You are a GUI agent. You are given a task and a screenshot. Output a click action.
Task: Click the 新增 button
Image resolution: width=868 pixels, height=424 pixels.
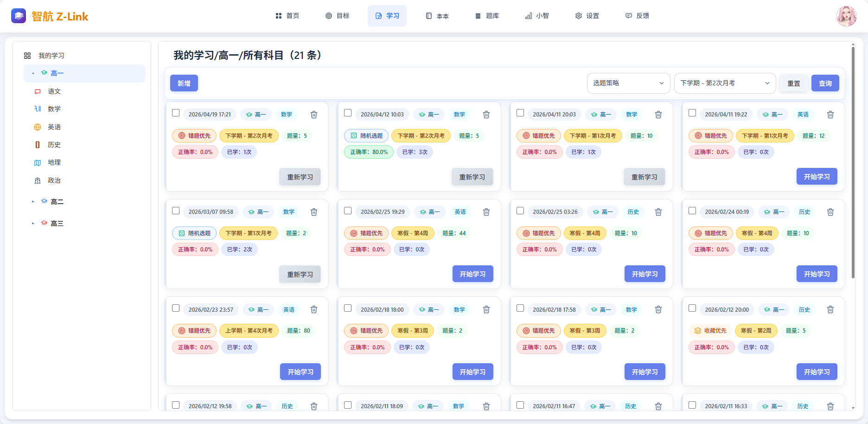coord(184,83)
